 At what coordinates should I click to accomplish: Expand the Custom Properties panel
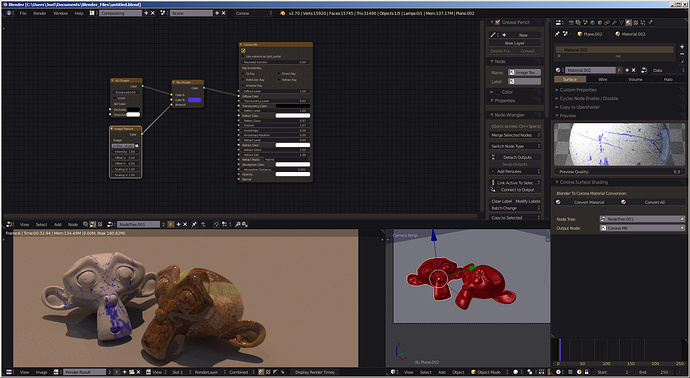[x=577, y=90]
